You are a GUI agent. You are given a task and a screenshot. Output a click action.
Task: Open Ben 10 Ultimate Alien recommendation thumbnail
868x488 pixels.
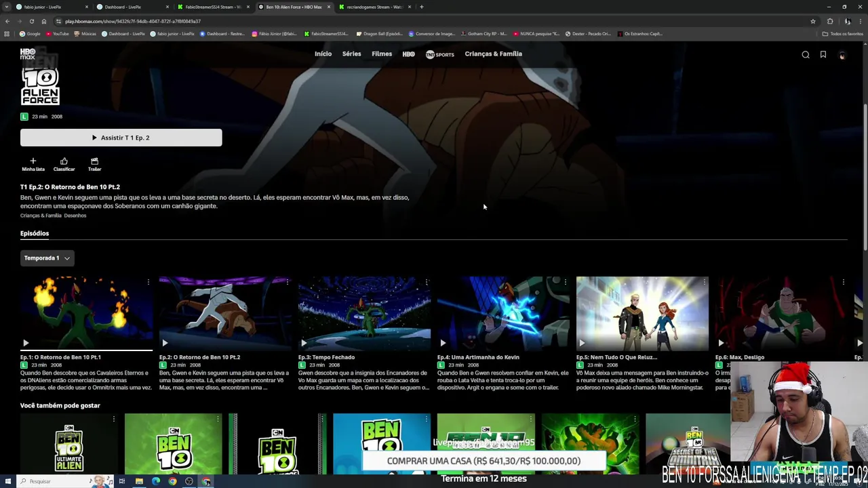69,444
